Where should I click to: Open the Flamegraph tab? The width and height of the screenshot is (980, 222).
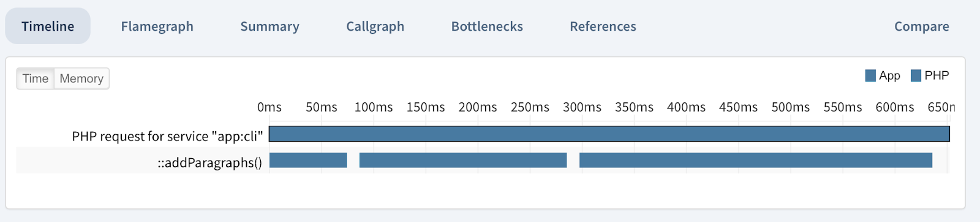coord(157,26)
